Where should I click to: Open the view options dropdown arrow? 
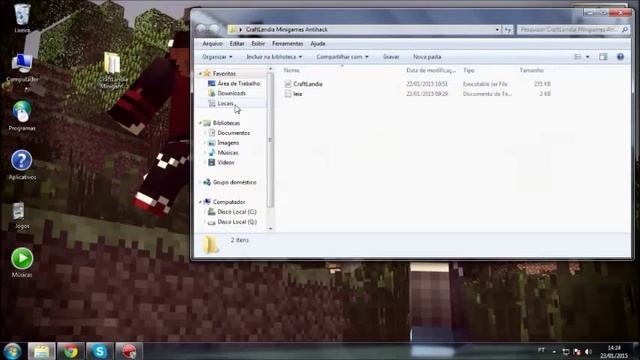(x=588, y=57)
